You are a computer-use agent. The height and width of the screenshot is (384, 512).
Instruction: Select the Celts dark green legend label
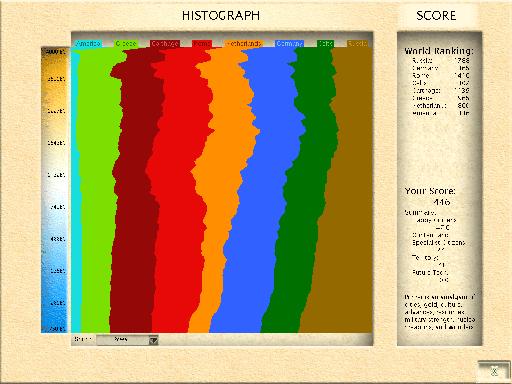click(x=325, y=43)
